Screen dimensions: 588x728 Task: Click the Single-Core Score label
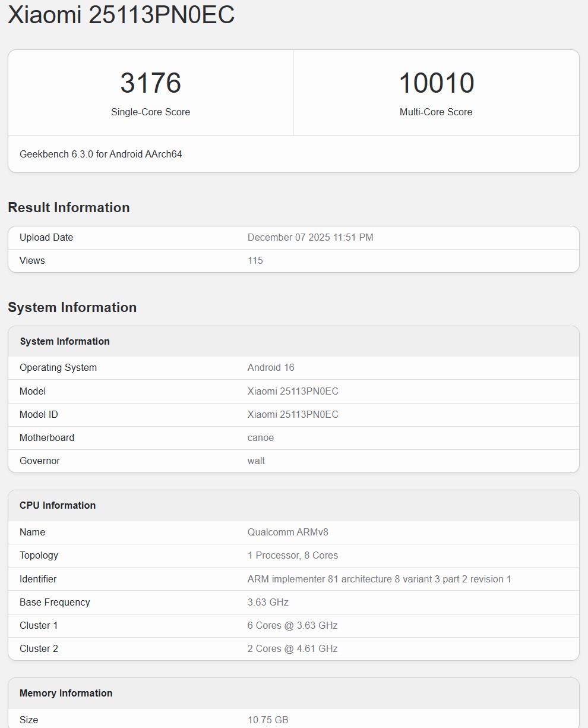point(150,112)
